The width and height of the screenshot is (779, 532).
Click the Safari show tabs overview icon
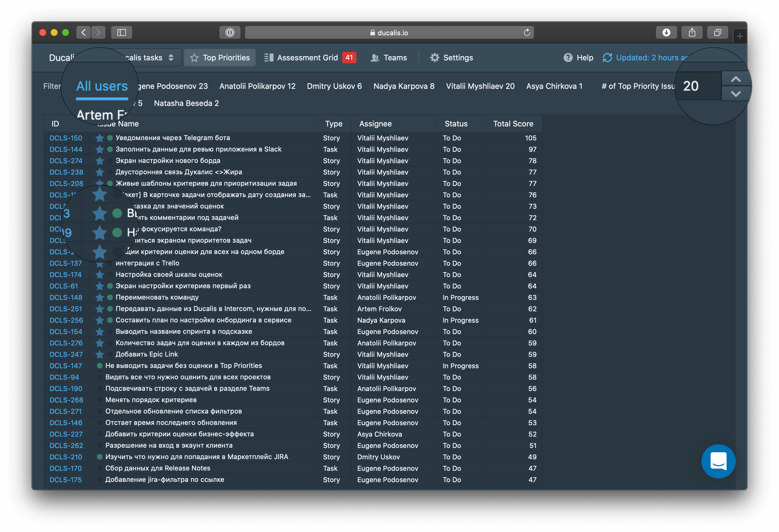tap(717, 32)
